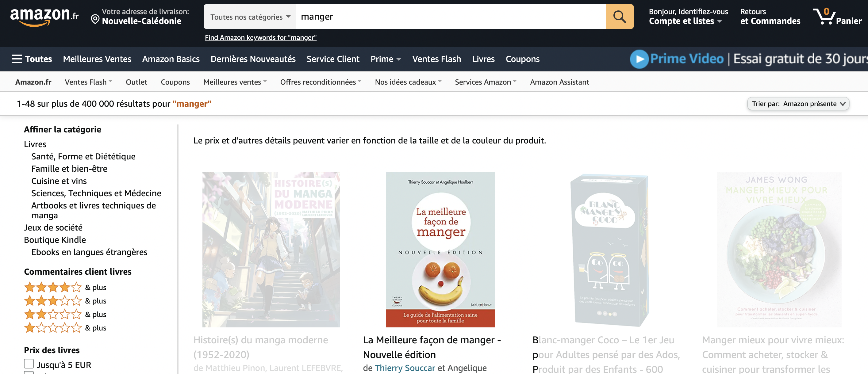
Task: Click Outlet in subnav
Action: click(136, 82)
